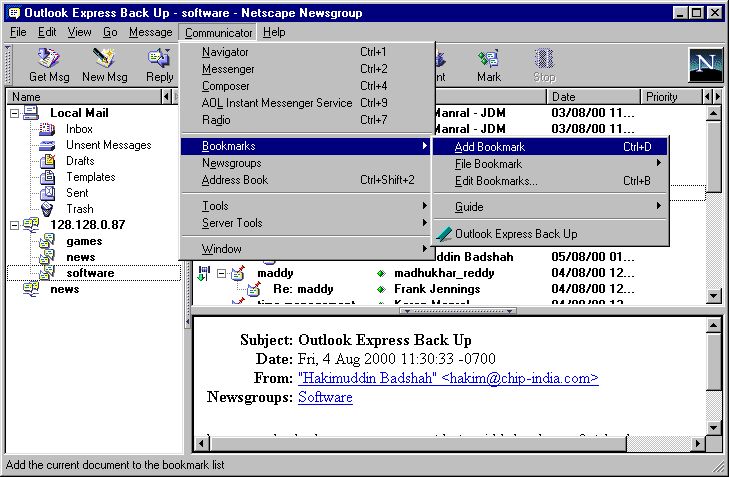Open the File menu
The image size is (729, 477).
18,32
